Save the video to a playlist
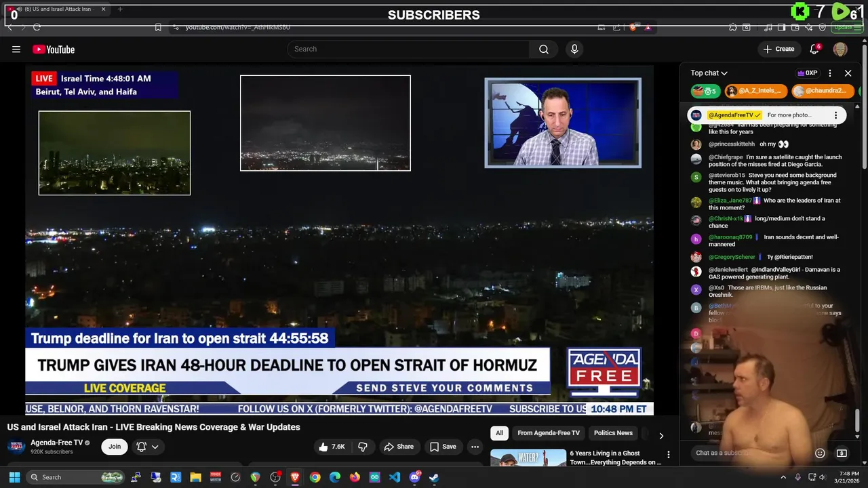 (443, 447)
